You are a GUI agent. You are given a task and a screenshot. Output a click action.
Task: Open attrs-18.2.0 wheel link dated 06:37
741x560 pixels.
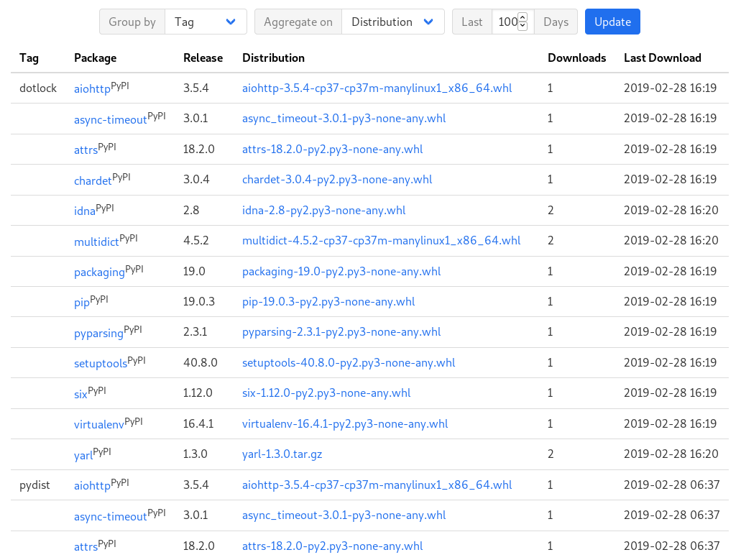tap(333, 546)
